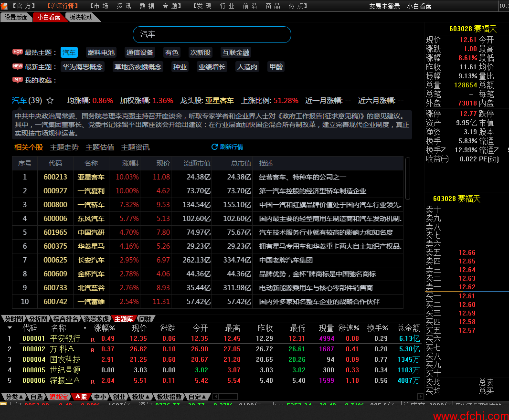Image resolution: width=509 pixels, height=420 pixels.
Task: Click the 流通市值 column header
Action: click(x=197, y=163)
